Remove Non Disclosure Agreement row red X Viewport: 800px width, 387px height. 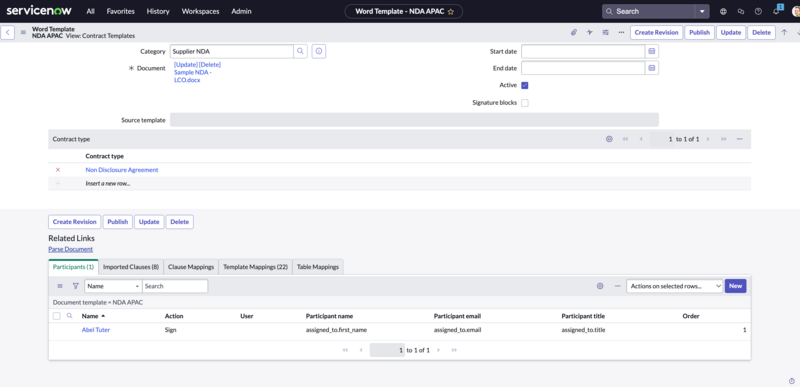[x=58, y=170]
